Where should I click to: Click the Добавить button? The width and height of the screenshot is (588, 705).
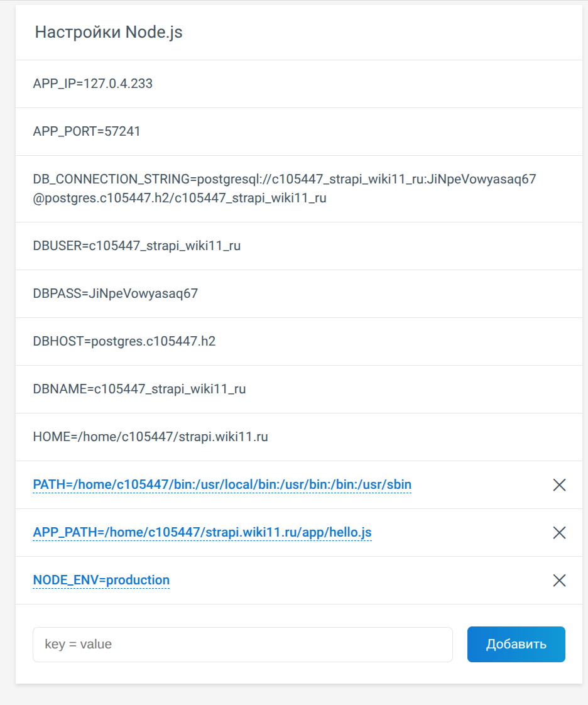516,644
